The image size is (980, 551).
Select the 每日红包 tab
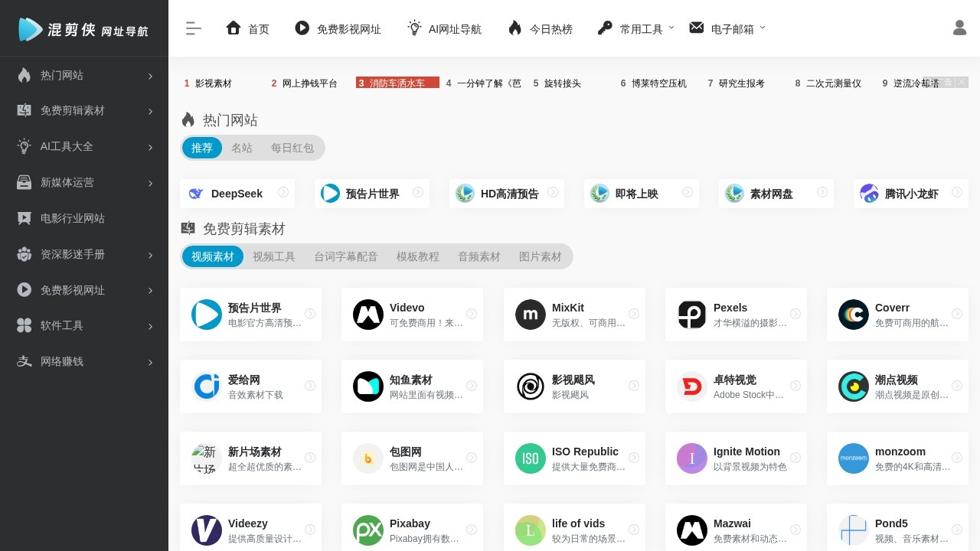coord(292,148)
